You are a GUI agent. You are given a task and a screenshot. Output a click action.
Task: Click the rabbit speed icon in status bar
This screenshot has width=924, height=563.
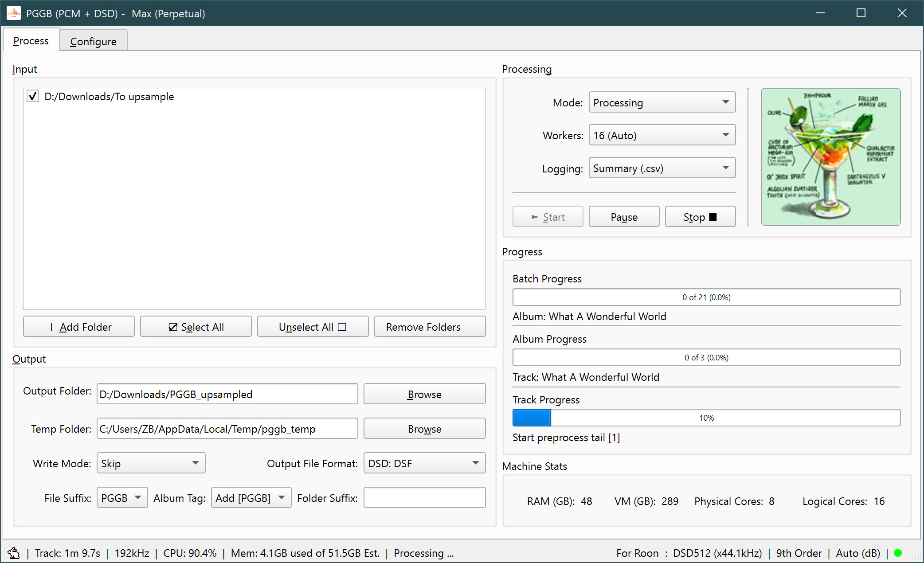[14, 553]
